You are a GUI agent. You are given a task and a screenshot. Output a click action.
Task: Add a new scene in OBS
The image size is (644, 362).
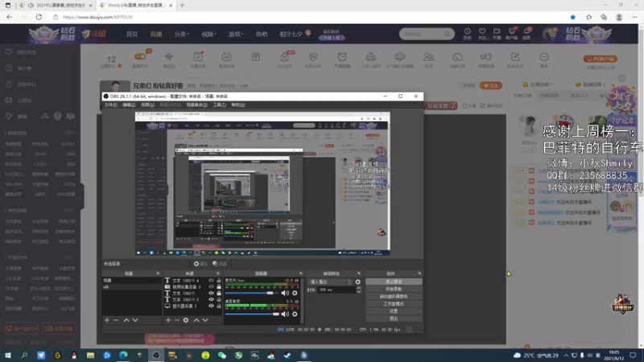click(107, 320)
